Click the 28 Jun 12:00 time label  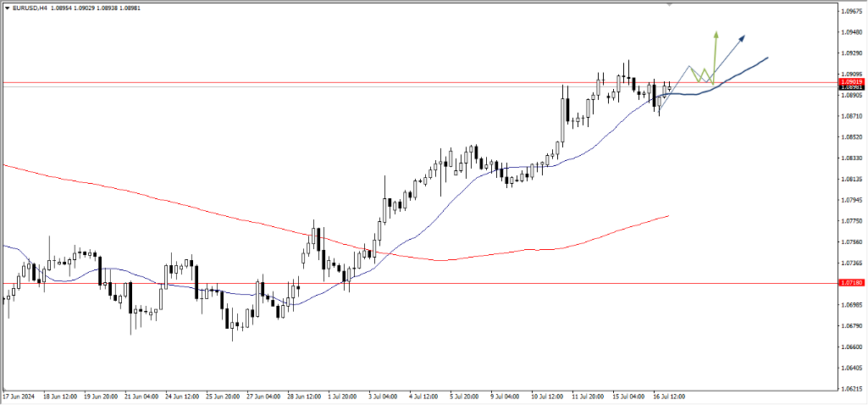(303, 396)
